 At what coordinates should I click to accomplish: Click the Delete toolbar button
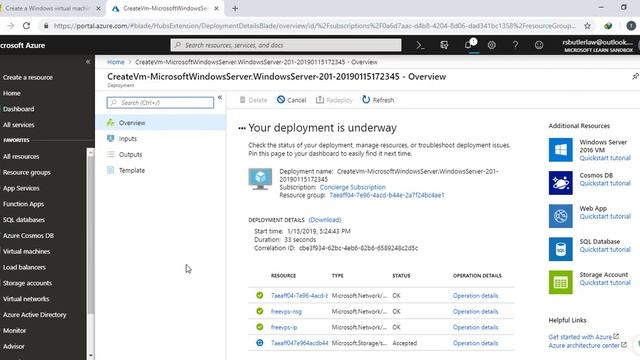pos(253,100)
